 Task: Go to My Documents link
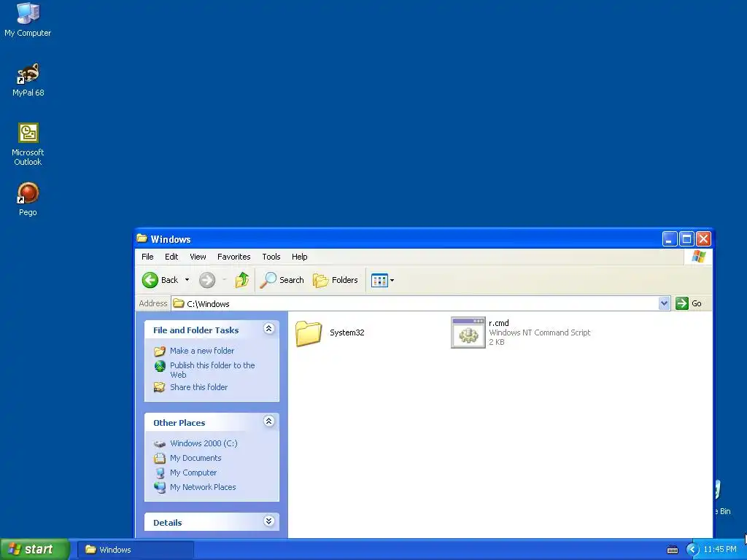coord(196,458)
